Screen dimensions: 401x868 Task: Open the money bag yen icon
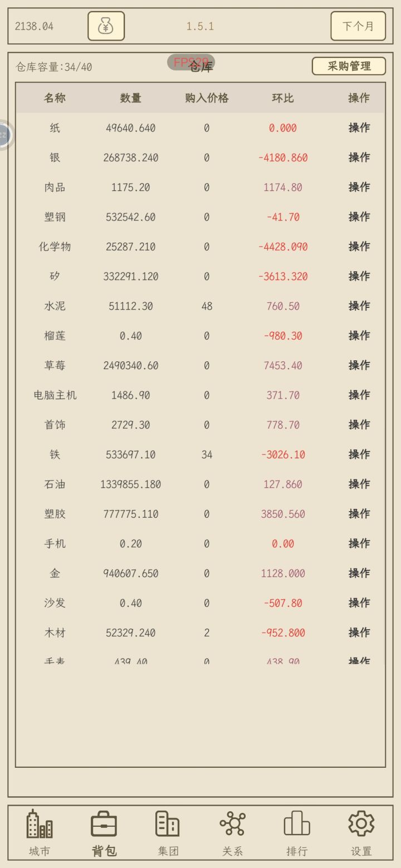pyautogui.click(x=106, y=26)
